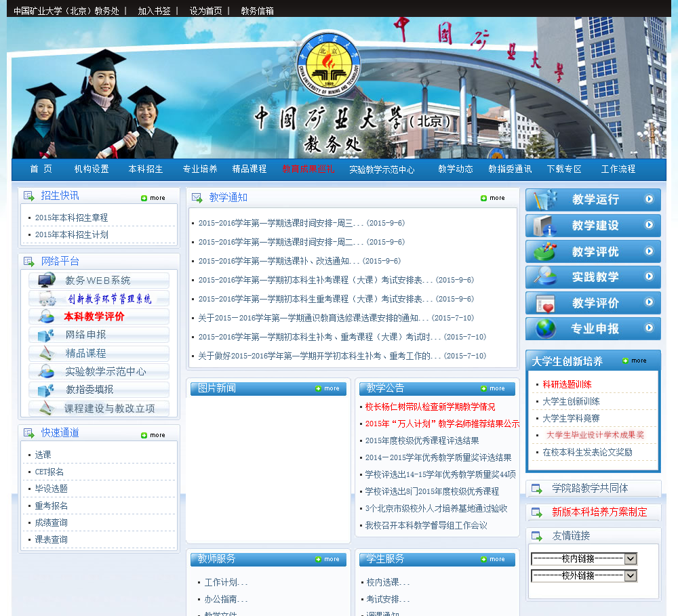This screenshot has height=616, width=678.
Task: Open 创新教学环节管理系统 gear icon
Action: [x=47, y=299]
